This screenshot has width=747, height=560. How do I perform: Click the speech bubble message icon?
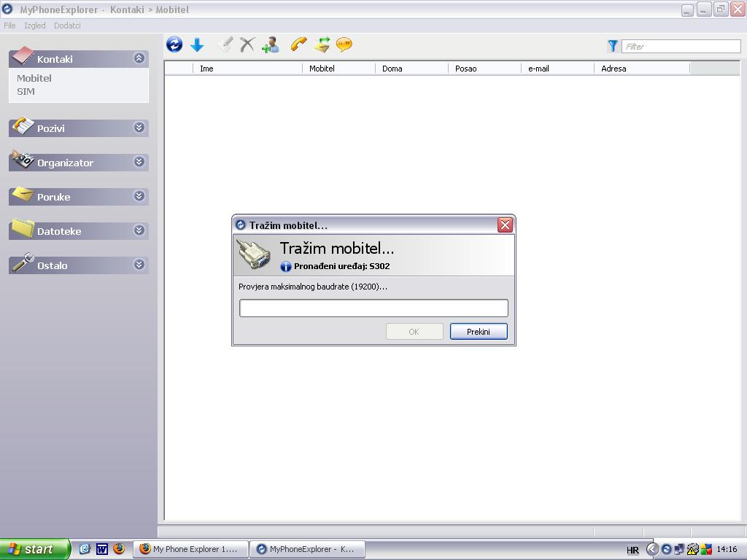344,45
